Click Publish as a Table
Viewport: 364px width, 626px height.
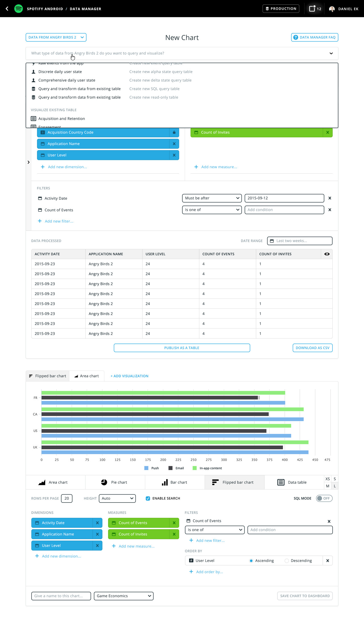click(x=182, y=348)
